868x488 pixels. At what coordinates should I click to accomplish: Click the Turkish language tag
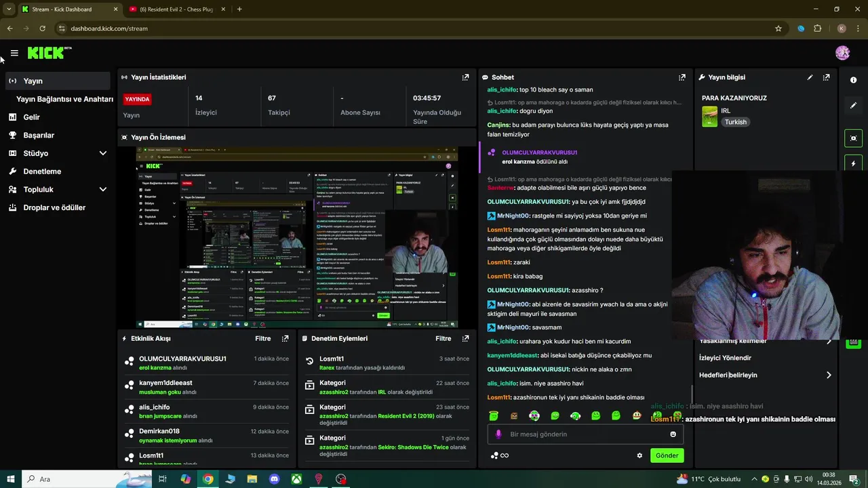pos(735,122)
